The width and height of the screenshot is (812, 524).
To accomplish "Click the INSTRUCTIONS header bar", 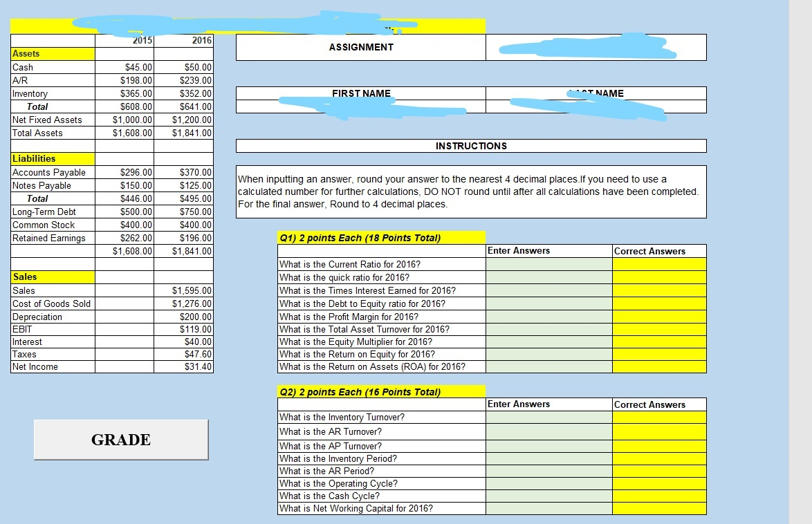I will point(471,146).
